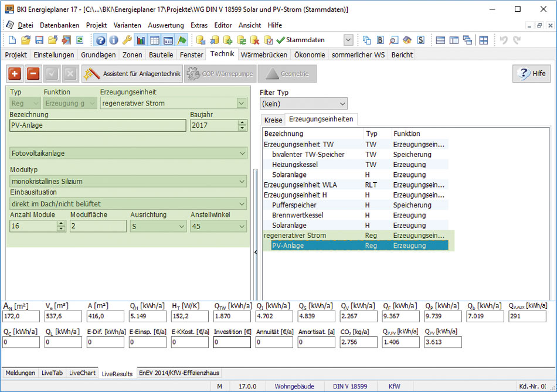
Task: Click the blue info icon
Action: [114, 40]
